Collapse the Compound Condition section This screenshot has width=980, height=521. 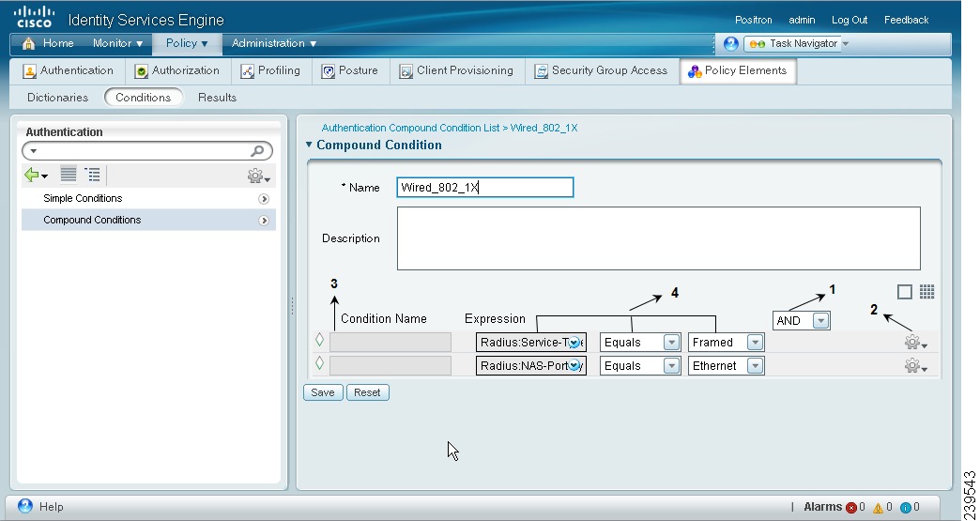pos(309,145)
